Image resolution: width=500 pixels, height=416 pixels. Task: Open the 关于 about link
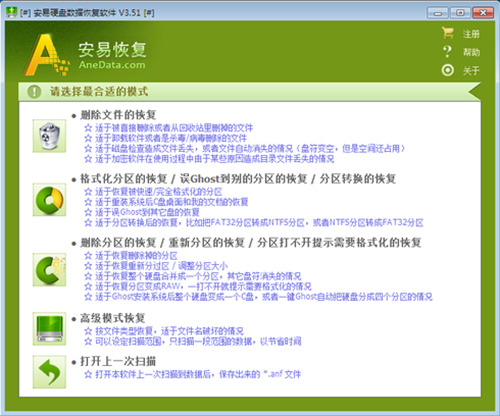click(x=471, y=71)
